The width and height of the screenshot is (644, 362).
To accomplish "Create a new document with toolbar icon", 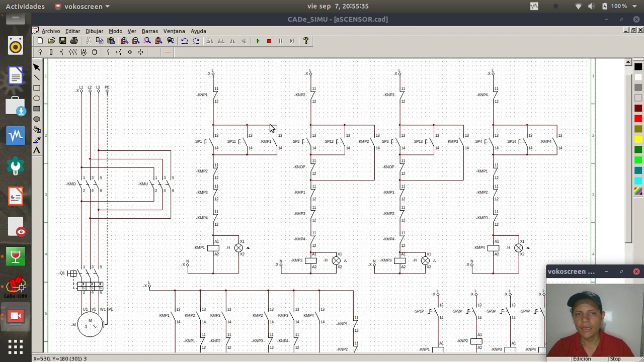I will coord(40,41).
